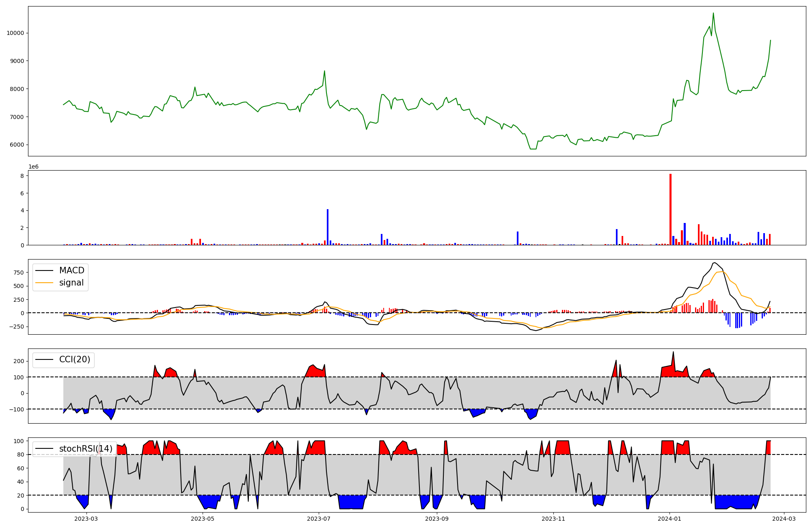Click the 200 tick on CCI axis

point(18,361)
